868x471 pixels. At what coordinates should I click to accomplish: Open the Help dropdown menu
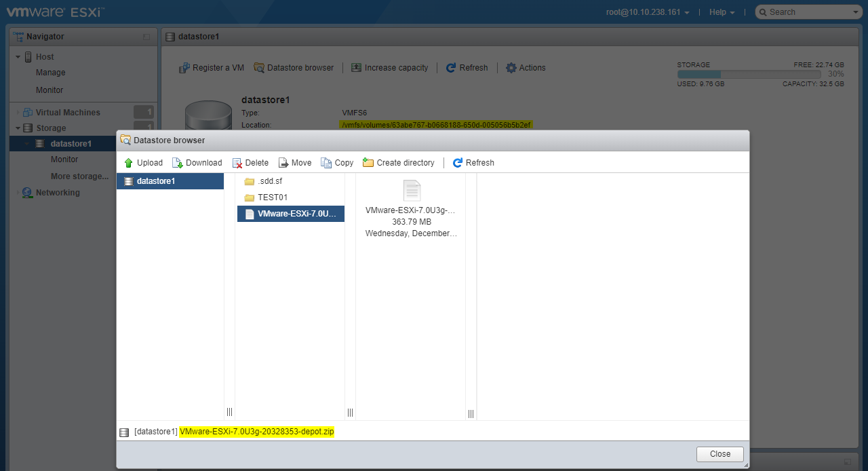(x=722, y=12)
